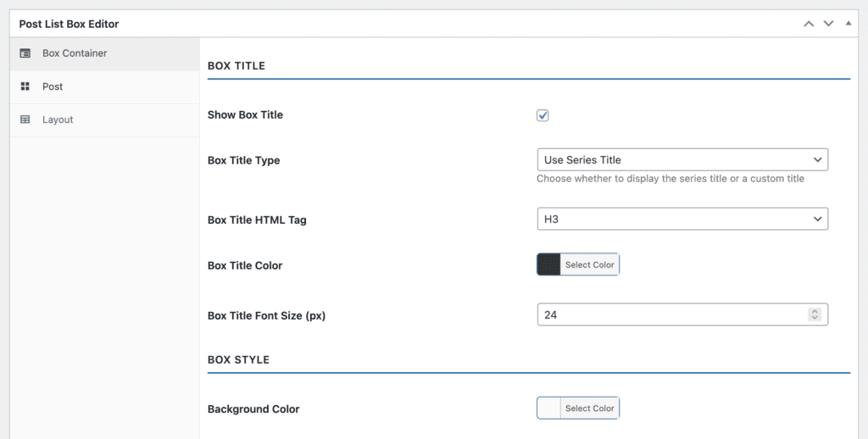Click the Box Container sidebar icon
This screenshot has width=868, height=439.
[25, 53]
